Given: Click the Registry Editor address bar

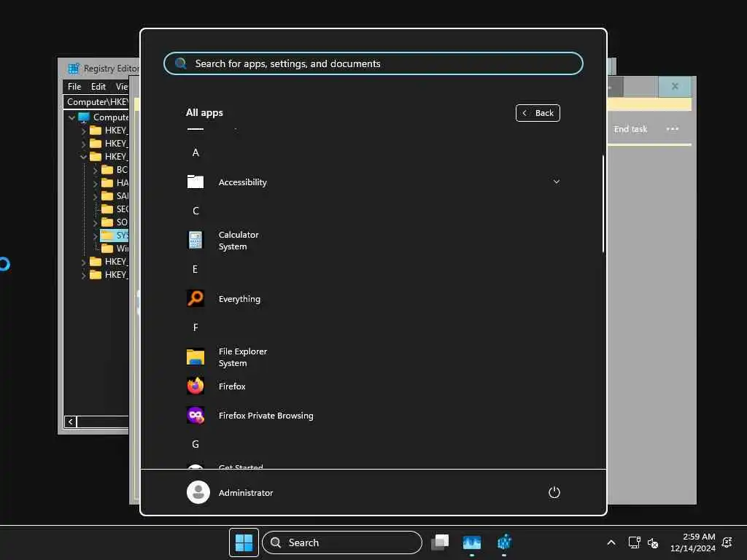Looking at the screenshot, I should tap(97, 102).
